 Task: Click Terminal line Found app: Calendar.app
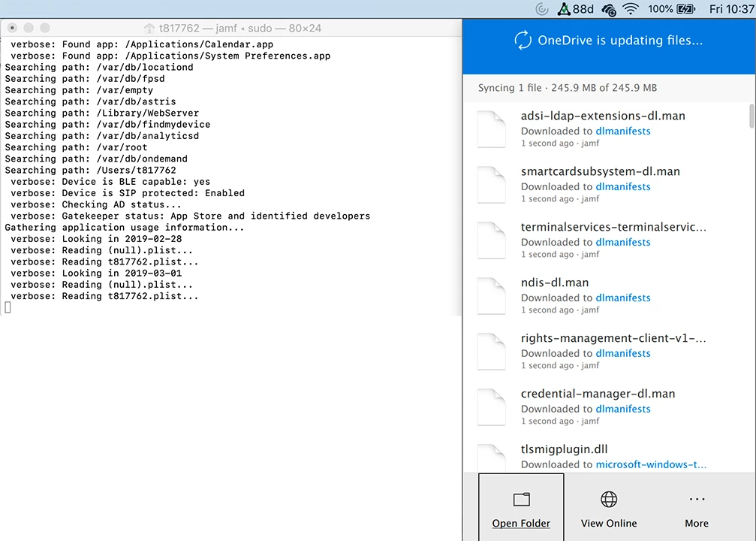point(142,44)
